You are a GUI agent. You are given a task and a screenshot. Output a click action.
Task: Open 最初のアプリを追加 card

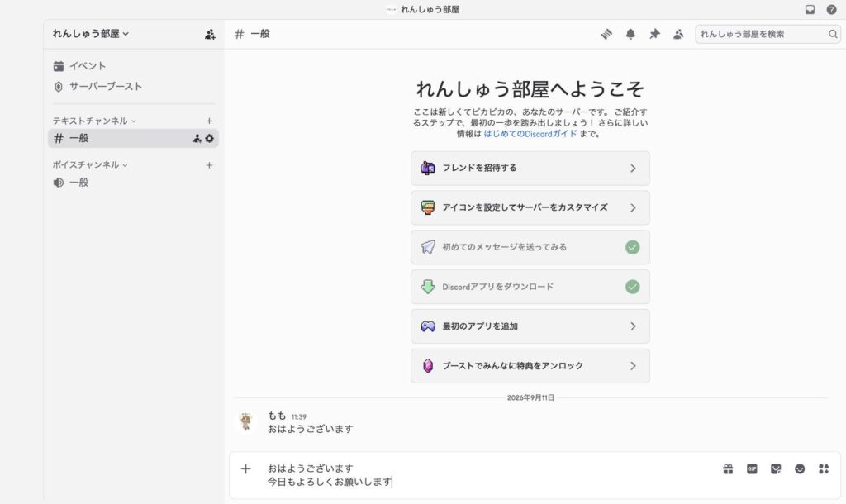(x=530, y=326)
